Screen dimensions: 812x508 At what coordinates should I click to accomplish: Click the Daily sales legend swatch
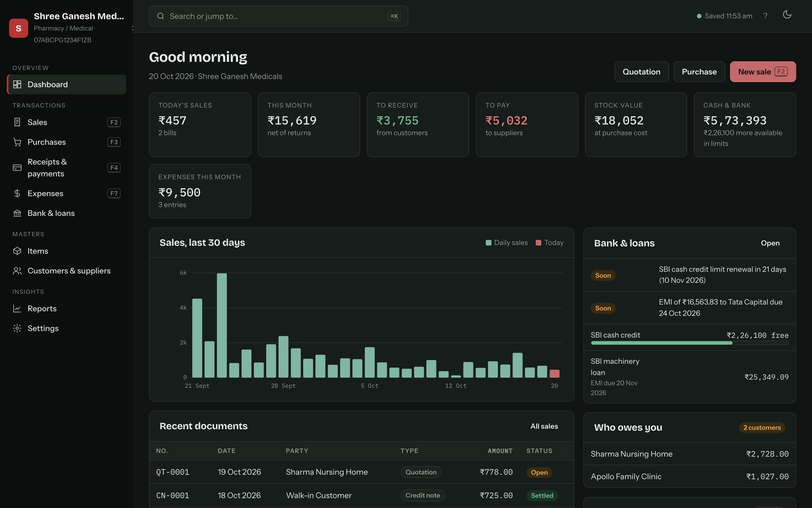pyautogui.click(x=488, y=243)
